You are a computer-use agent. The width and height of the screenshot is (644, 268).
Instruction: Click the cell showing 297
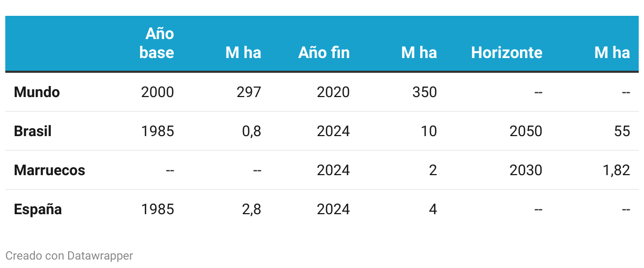pos(249,92)
